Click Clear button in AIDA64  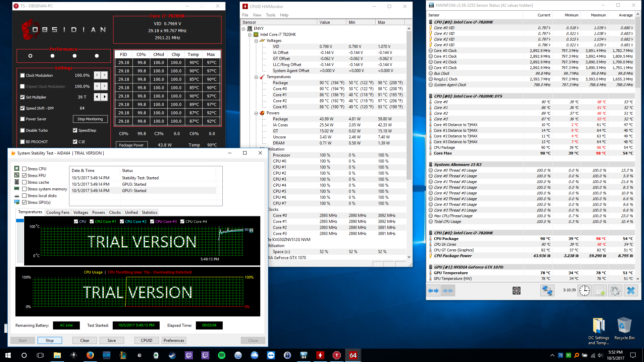click(85, 341)
